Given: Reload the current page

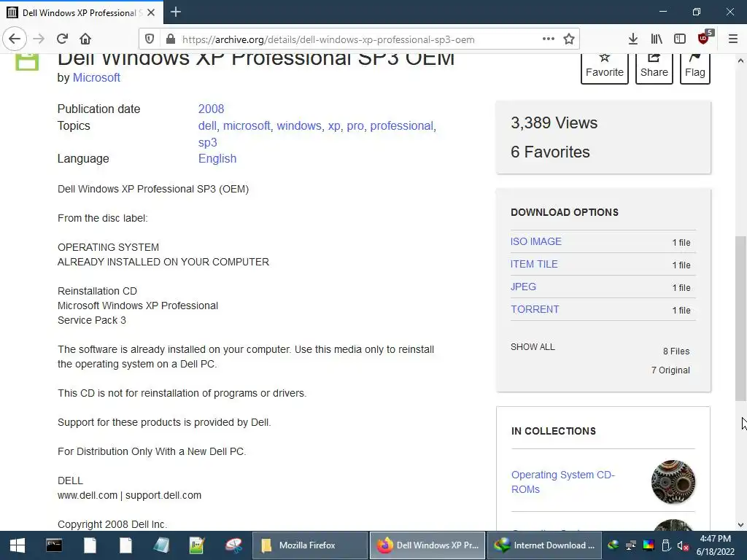Looking at the screenshot, I should [62, 39].
